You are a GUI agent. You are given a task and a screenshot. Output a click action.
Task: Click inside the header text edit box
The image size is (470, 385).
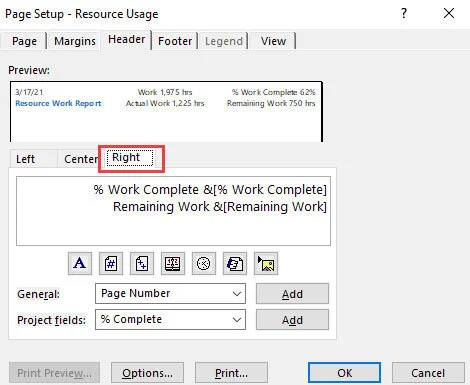(173, 211)
